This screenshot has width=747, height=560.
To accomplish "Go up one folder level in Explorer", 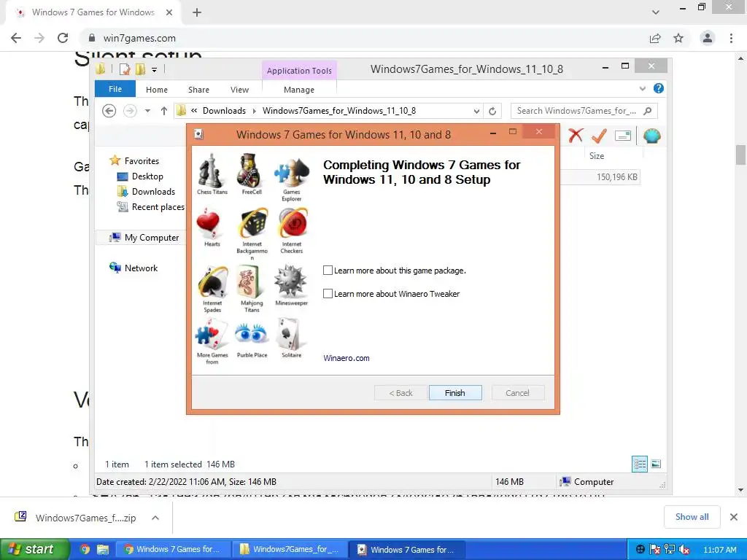I will pyautogui.click(x=164, y=111).
